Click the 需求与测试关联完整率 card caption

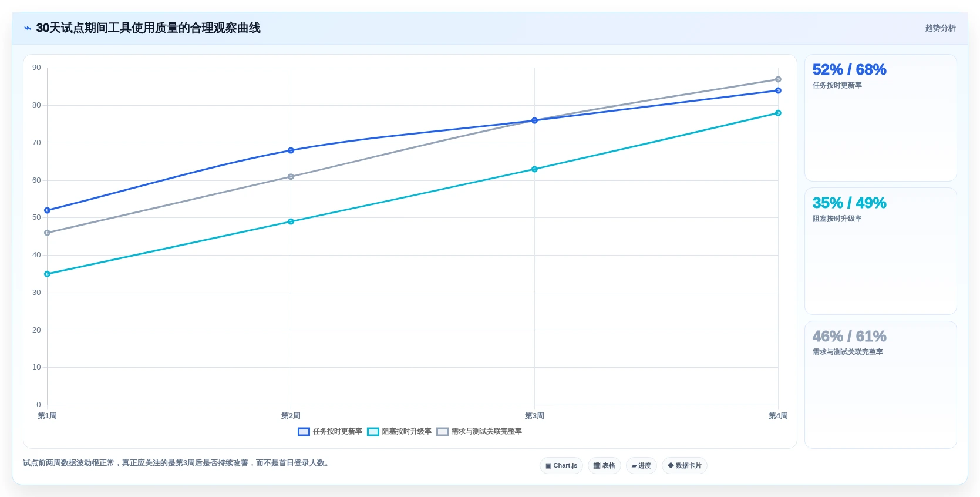[x=847, y=352]
